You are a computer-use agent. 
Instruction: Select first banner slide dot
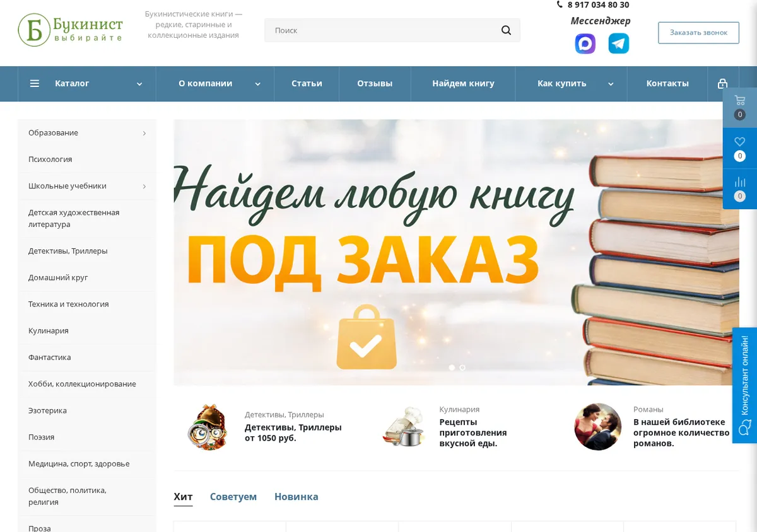pyautogui.click(x=452, y=367)
